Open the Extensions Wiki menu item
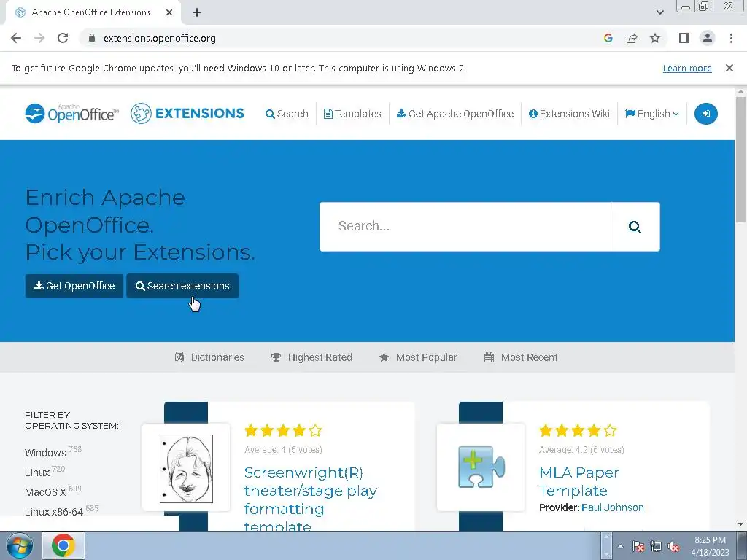Viewport: 747px width, 560px height. [x=569, y=114]
